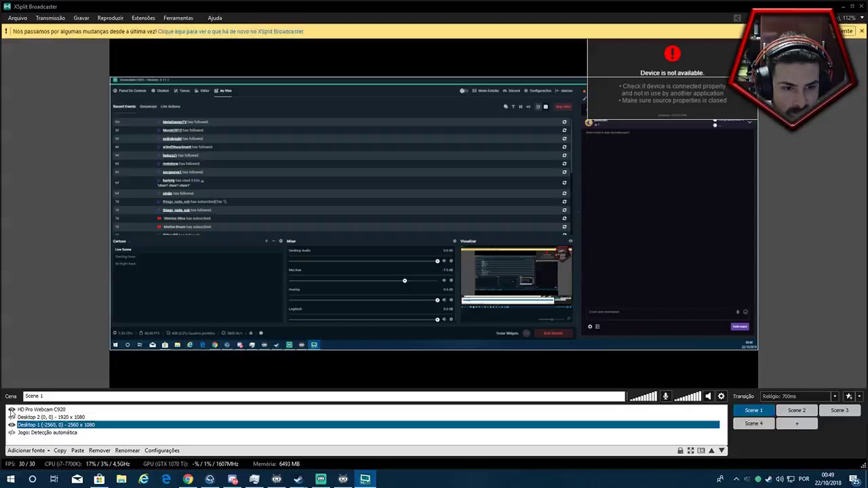Switch to Scene 4
Screen dimensions: 868x488
pyautogui.click(x=753, y=424)
